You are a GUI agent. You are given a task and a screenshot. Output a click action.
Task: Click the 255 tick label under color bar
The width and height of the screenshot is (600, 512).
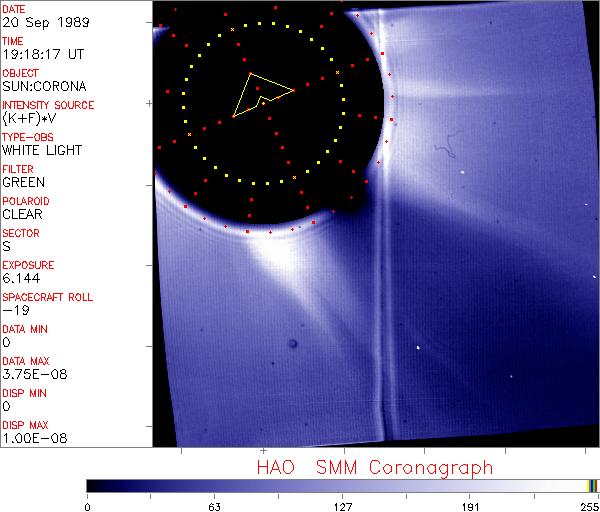click(x=589, y=506)
